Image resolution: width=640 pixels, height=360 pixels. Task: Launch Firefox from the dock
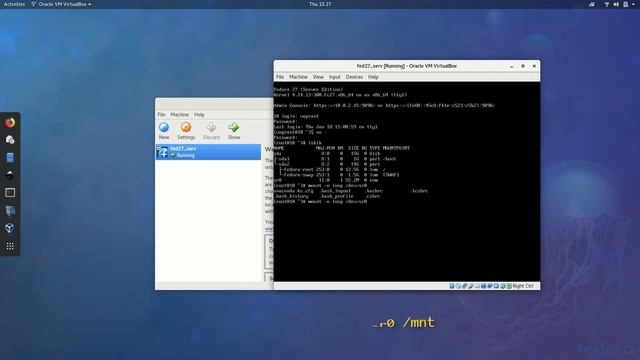10,122
